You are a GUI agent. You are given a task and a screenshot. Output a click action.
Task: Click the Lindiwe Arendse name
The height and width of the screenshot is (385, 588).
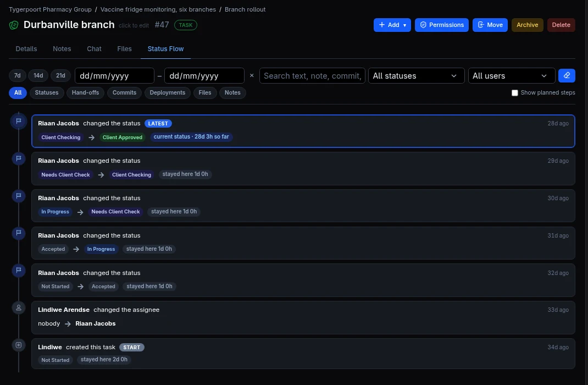(64, 310)
